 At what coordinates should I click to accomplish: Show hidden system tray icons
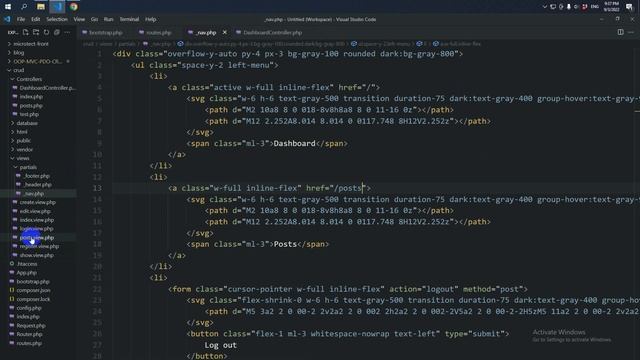544,7
